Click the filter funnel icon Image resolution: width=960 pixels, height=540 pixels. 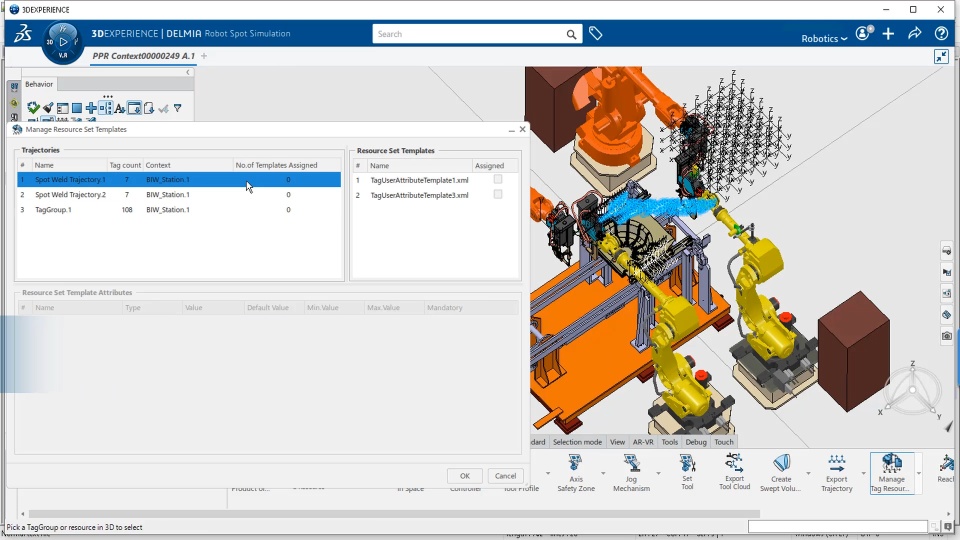pyautogui.click(x=178, y=108)
